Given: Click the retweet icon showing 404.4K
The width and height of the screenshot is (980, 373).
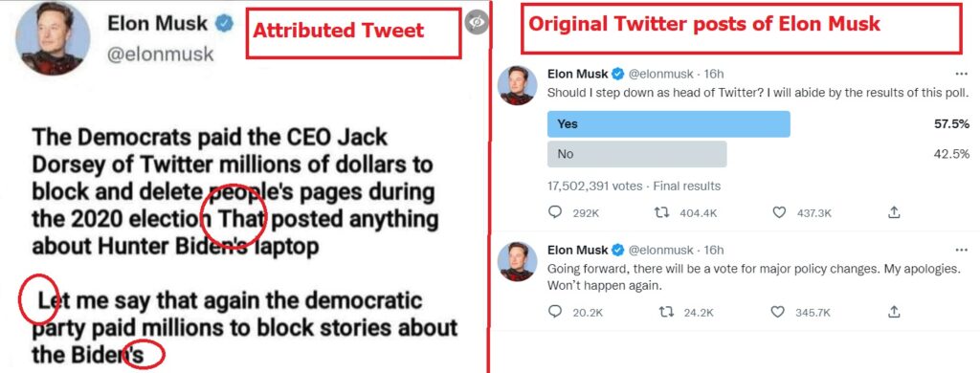Looking at the screenshot, I should (661, 213).
